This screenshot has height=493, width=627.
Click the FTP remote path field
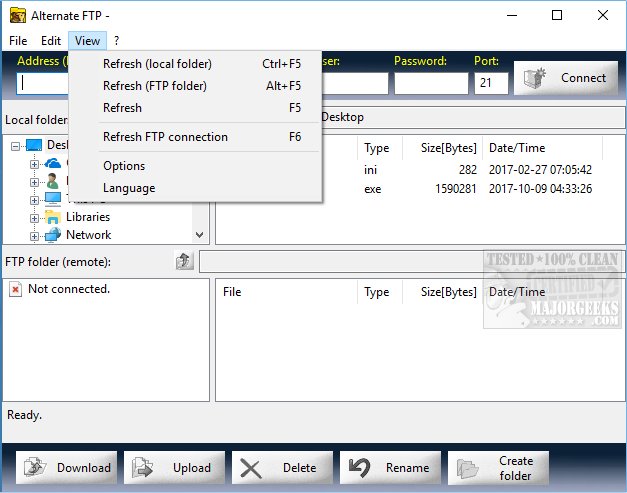click(411, 261)
